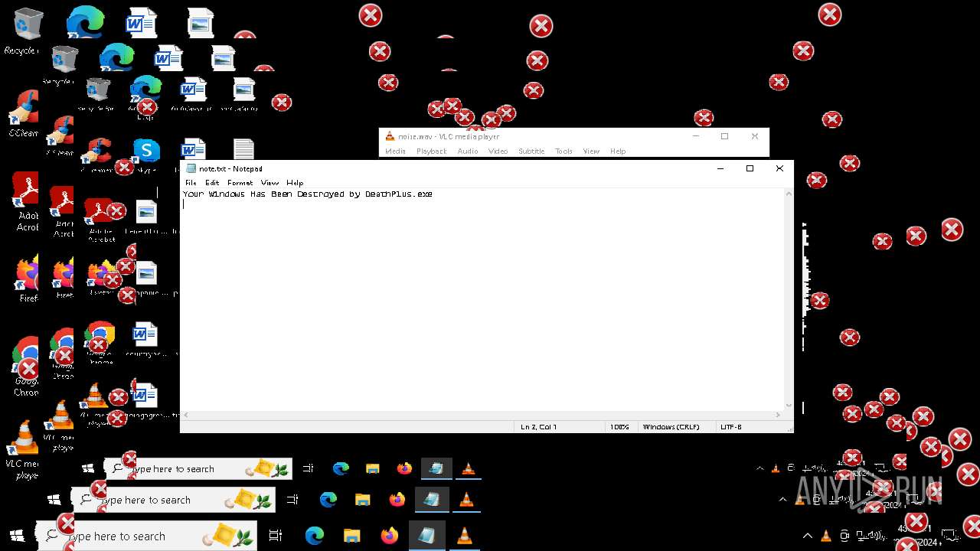Click Notepad horizontal scrollbar right arrow
Viewport: 980px width, 551px height.
(779, 416)
